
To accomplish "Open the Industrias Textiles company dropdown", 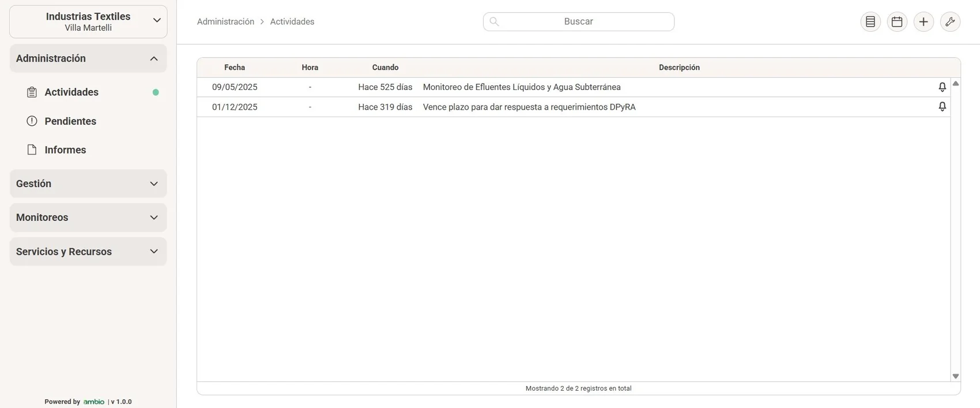I will (88, 22).
